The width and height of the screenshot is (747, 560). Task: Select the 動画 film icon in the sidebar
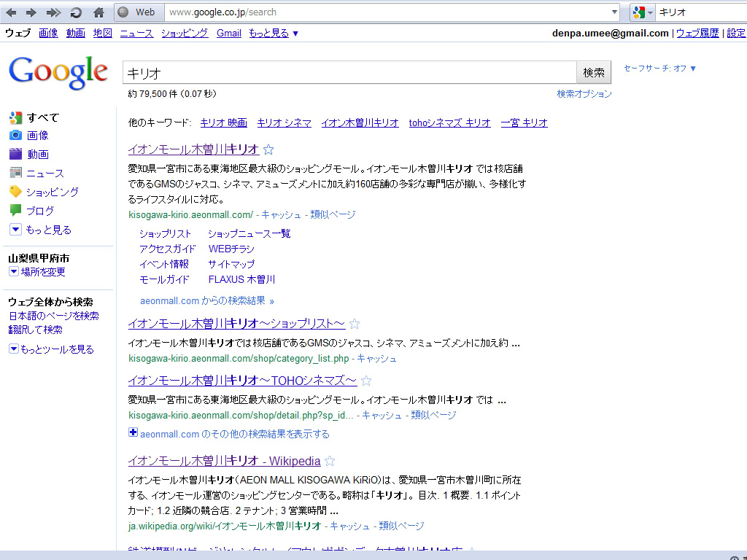(16, 154)
